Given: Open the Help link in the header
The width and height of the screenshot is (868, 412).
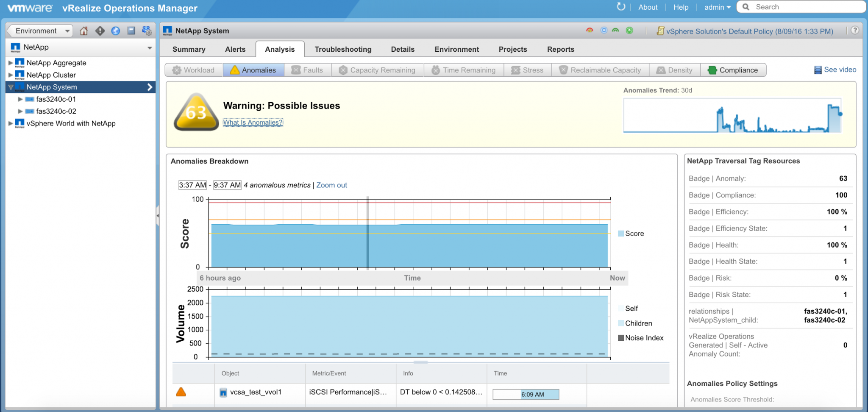Looking at the screenshot, I should (x=681, y=7).
